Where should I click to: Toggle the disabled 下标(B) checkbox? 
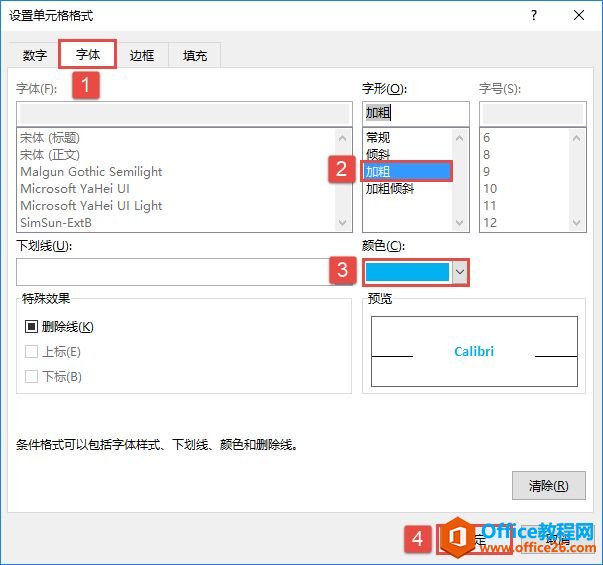pos(31,376)
